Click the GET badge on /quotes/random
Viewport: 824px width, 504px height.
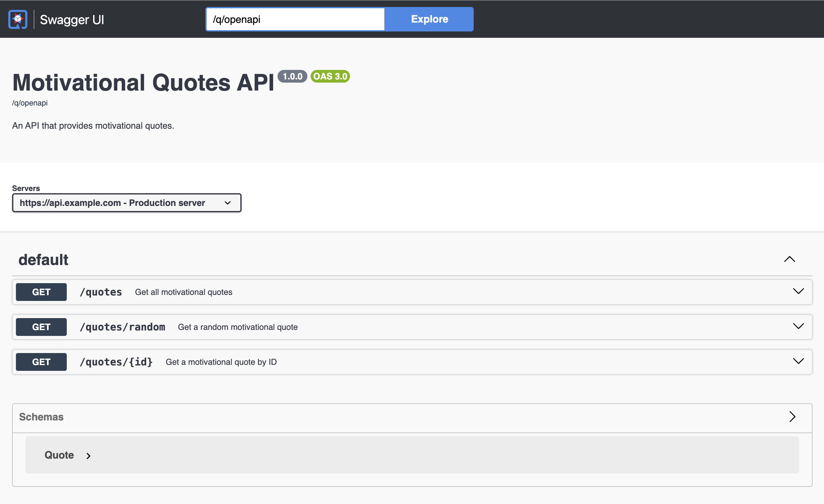pos(41,327)
